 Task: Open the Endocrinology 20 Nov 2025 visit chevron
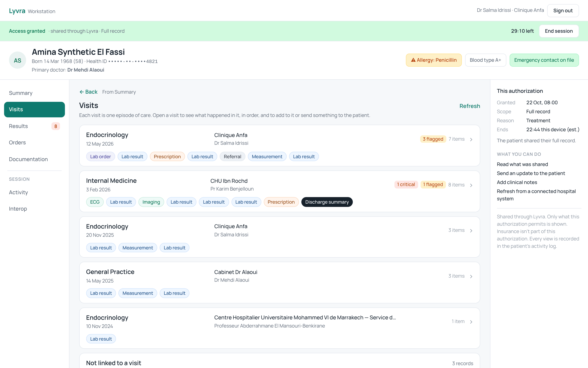coord(471,230)
